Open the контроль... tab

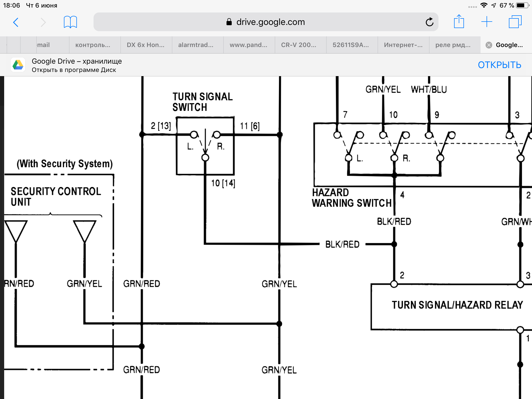93,45
